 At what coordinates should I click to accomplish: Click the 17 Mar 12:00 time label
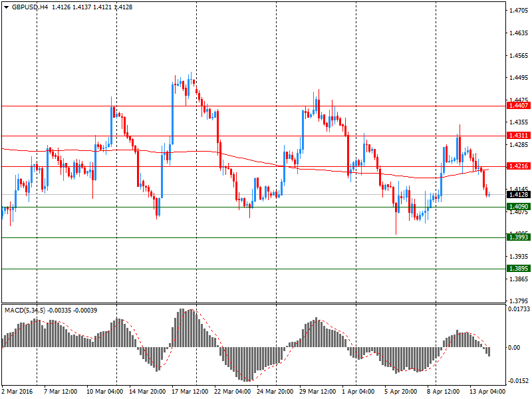tap(190, 392)
